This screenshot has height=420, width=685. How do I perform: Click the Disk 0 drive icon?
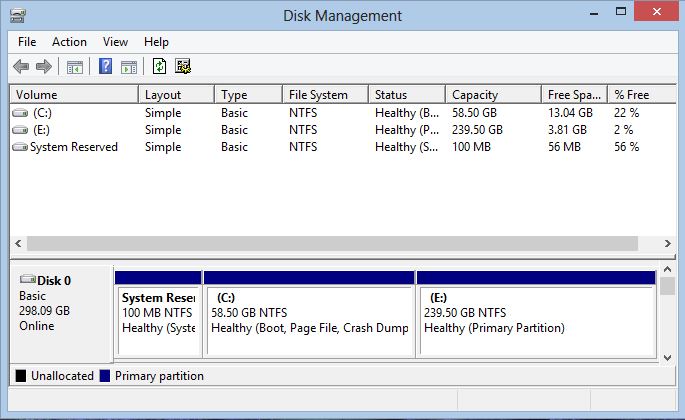pos(28,278)
